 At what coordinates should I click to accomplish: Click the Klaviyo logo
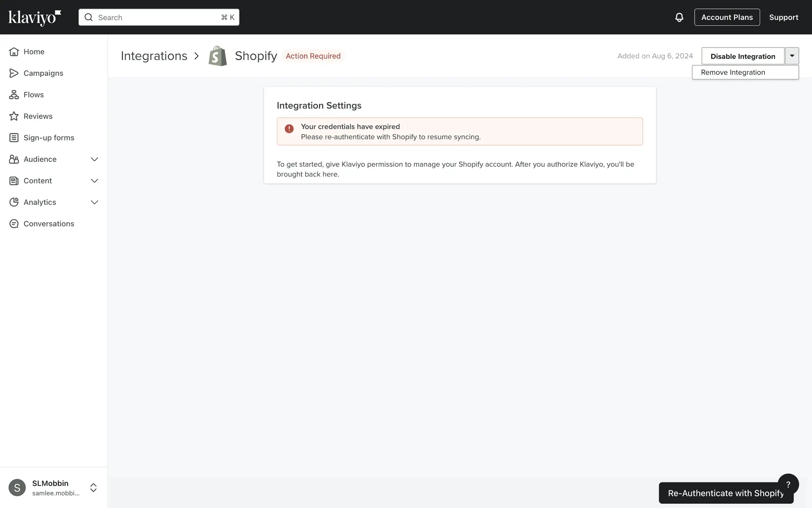coord(35,17)
